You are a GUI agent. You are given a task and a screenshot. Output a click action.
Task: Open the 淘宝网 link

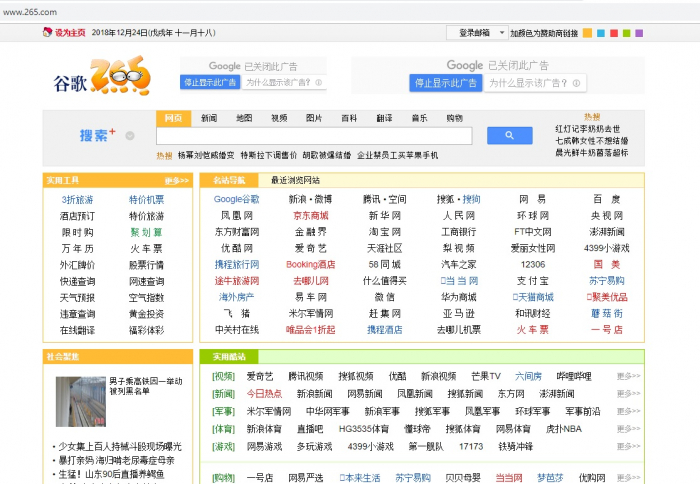point(385,232)
